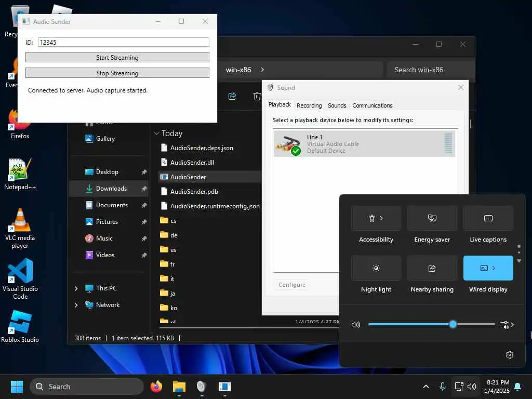
Task: Select the AudioSender application file
Action: (188, 177)
